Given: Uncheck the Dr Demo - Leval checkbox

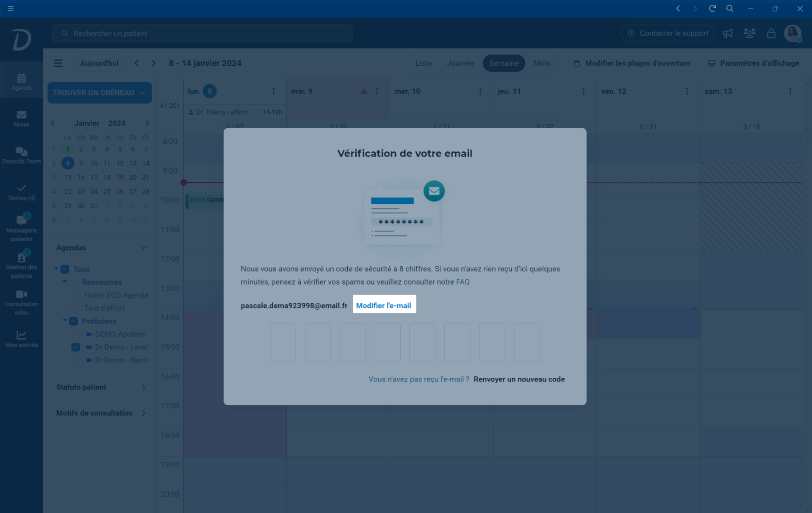Looking at the screenshot, I should (x=75, y=347).
